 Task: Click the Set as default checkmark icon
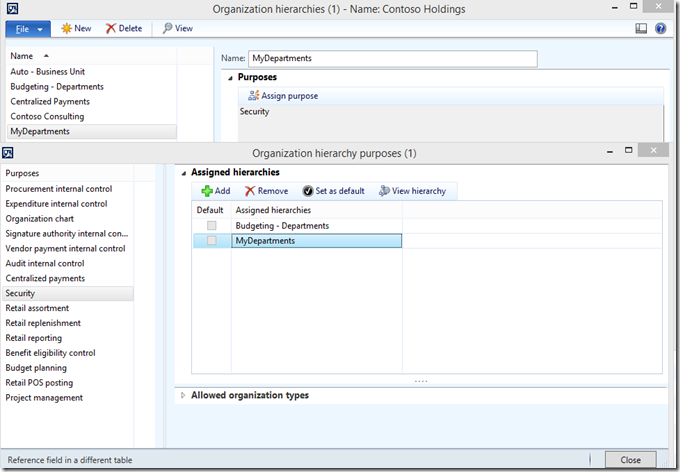click(x=308, y=191)
